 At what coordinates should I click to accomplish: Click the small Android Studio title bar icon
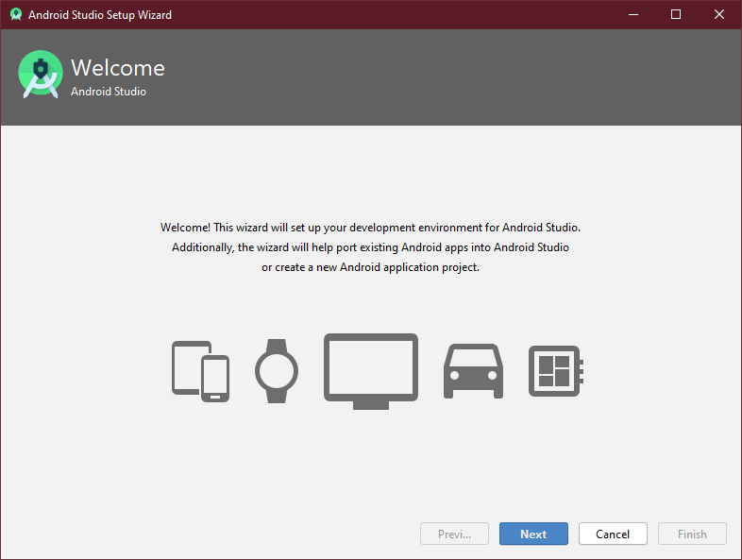point(16,14)
